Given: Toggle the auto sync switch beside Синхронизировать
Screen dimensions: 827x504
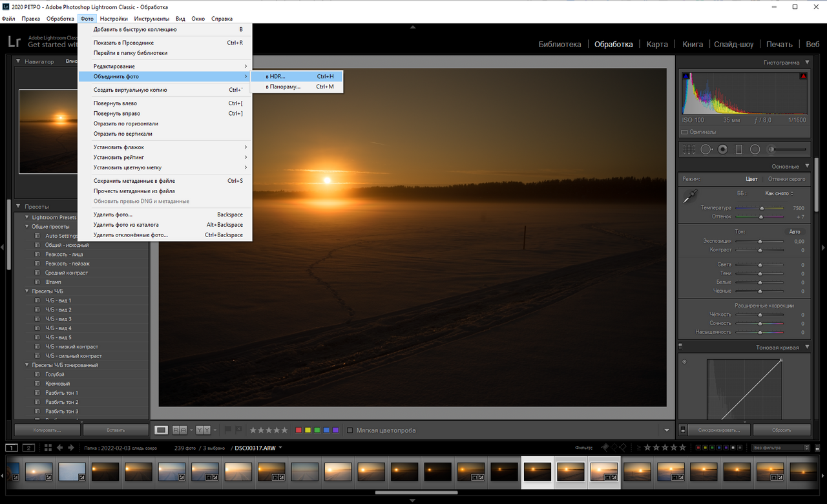Looking at the screenshot, I should 682,430.
